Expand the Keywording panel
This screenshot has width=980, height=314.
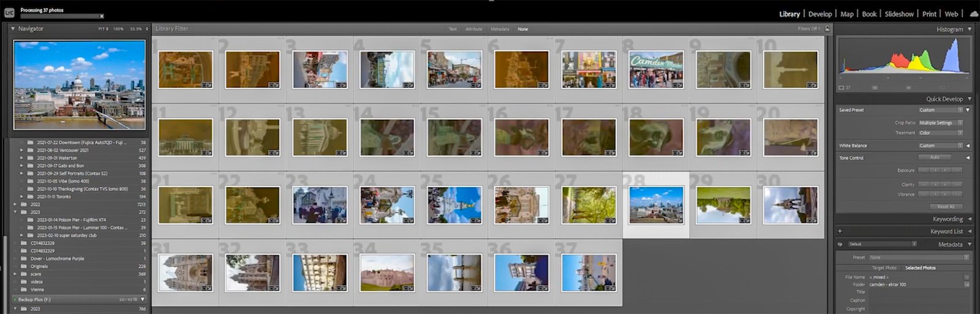(x=970, y=219)
